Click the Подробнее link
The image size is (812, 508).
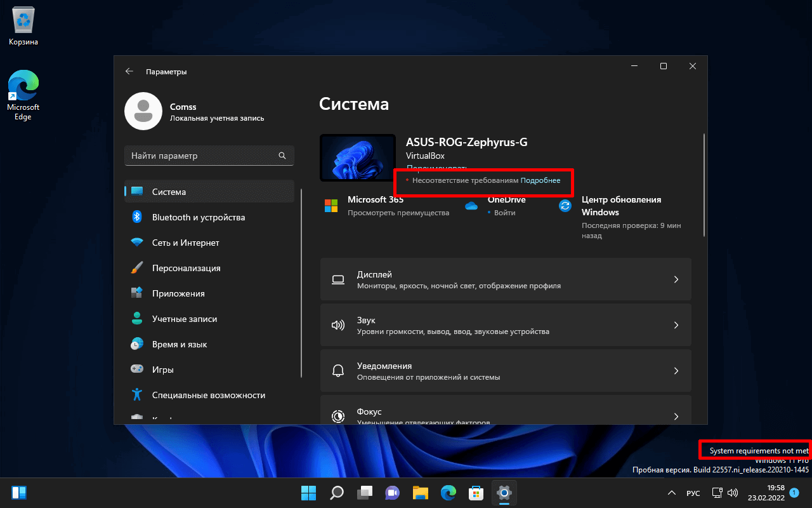[540, 180]
